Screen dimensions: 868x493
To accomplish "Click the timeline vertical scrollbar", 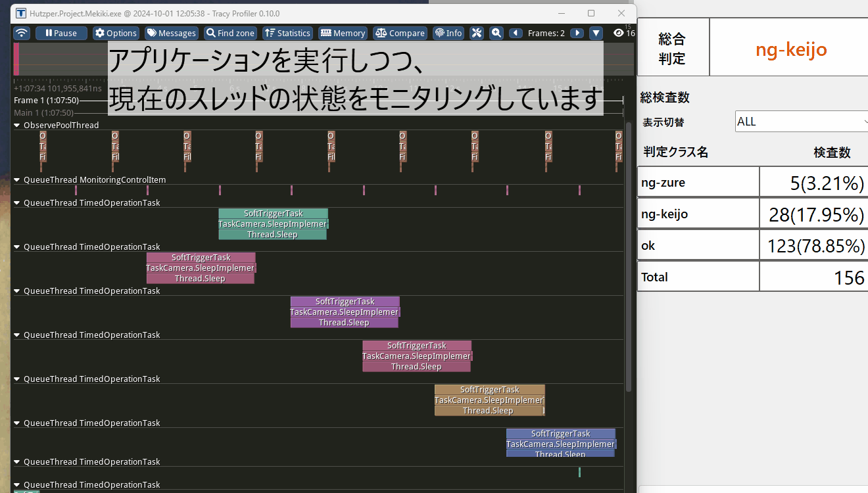I will 629,256.
